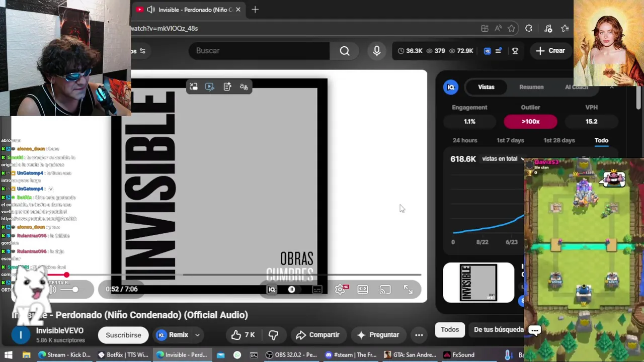644x362 pixels.
Task: Open the Crear upload button
Action: pyautogui.click(x=550, y=51)
